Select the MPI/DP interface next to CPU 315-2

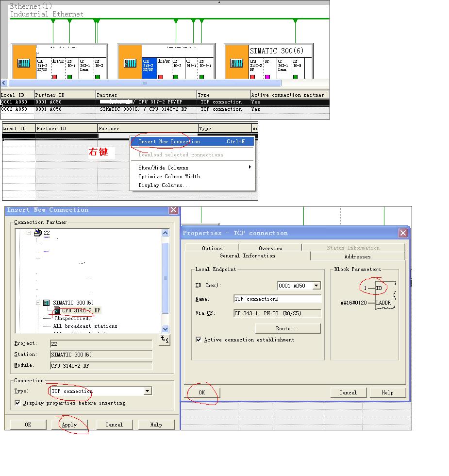[165, 68]
